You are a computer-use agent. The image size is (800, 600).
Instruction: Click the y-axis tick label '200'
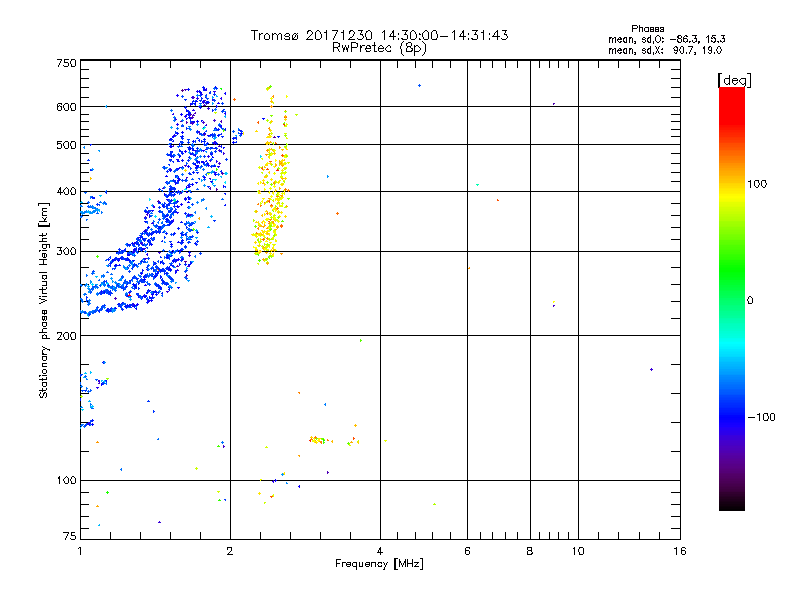66,336
